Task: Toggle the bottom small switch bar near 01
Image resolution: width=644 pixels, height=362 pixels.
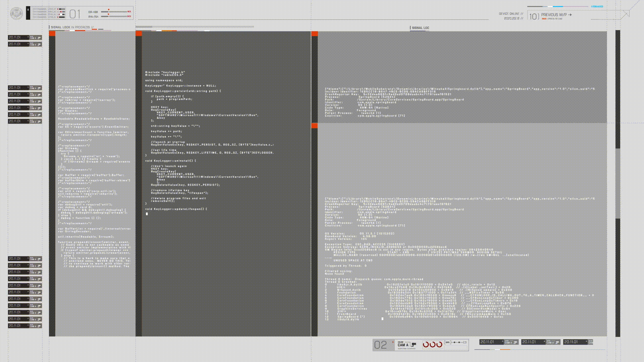Action: (x=61, y=17)
